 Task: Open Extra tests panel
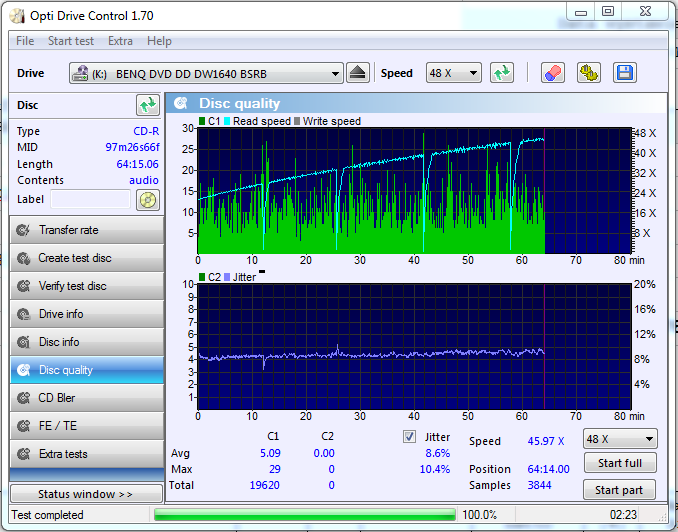87,454
